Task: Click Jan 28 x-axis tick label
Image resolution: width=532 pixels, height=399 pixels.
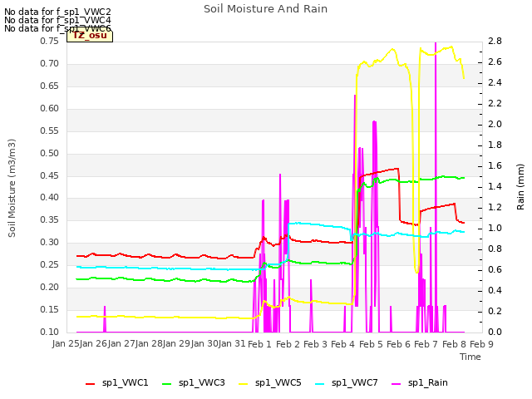Action: coord(150,344)
